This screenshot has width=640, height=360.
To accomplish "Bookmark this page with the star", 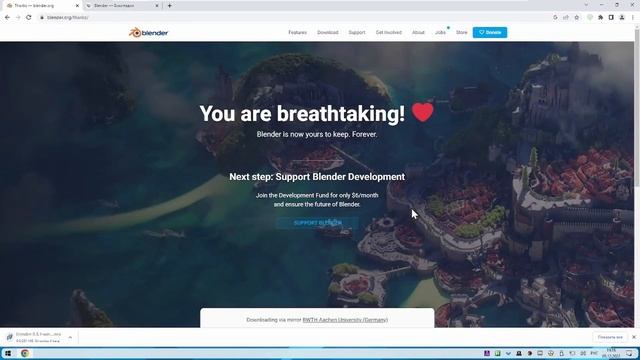I will 577,17.
